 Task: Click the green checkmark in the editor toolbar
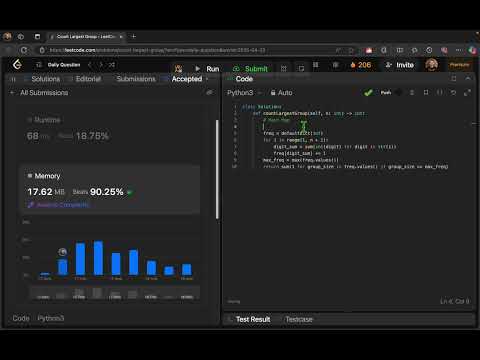(x=368, y=93)
